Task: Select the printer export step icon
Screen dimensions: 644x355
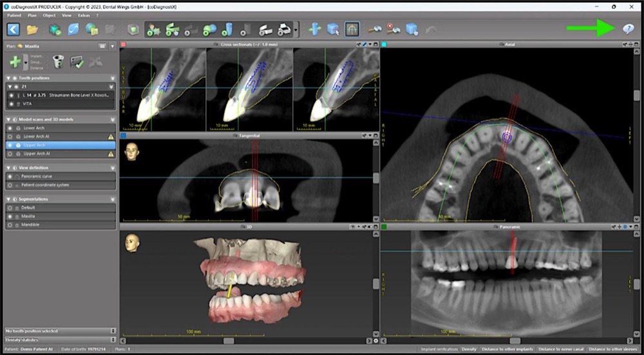Action: pos(284,30)
